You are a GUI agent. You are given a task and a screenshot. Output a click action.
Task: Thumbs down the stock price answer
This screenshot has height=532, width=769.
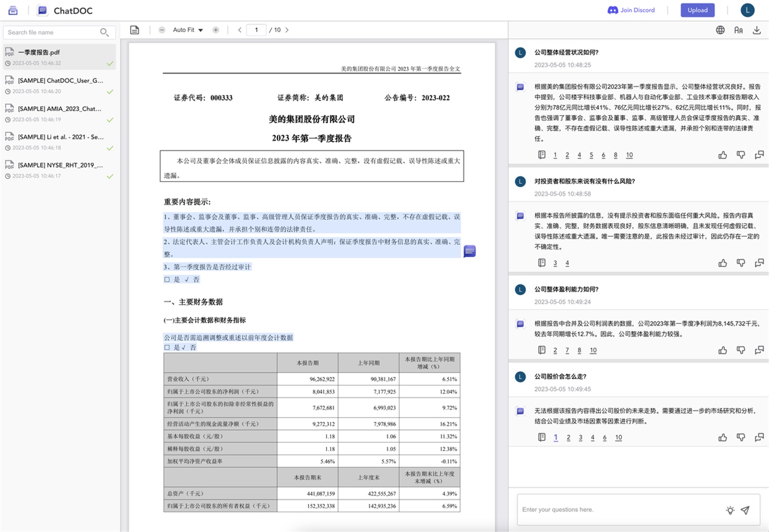[x=741, y=437]
